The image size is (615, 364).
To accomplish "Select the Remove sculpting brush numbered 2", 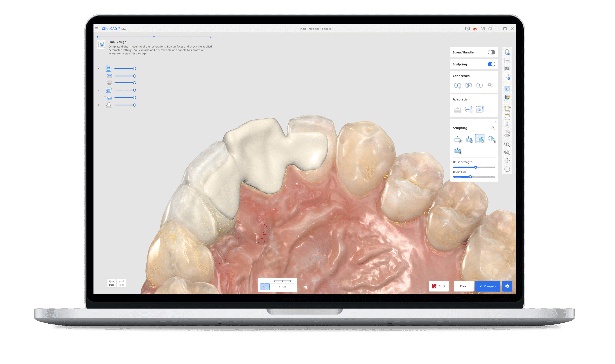I will [x=468, y=139].
